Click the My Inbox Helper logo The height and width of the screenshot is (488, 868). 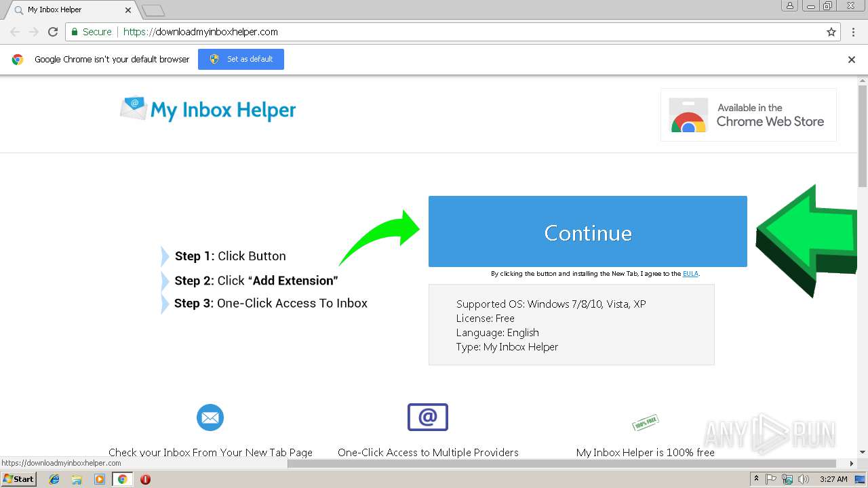pyautogui.click(x=208, y=110)
